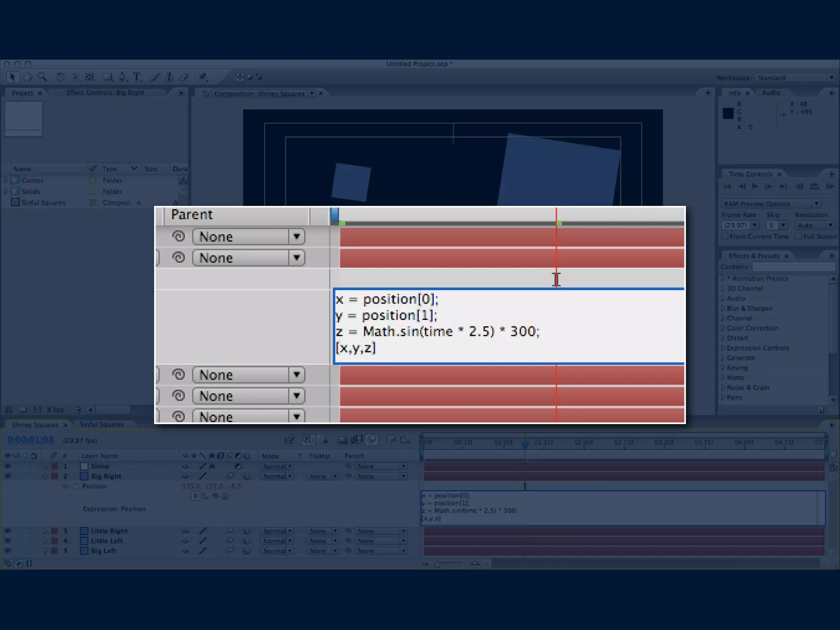840x630 pixels.
Task: Hide the Little Right layer eye icon
Action: click(x=7, y=531)
